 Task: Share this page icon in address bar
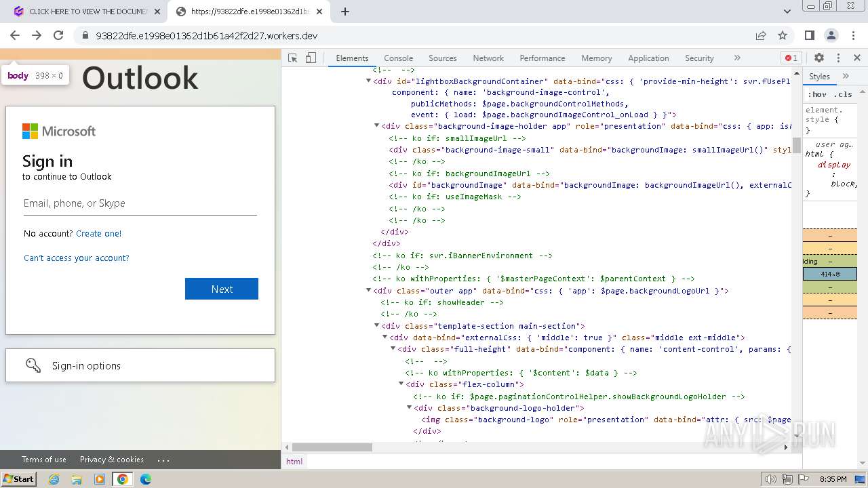pos(761,35)
